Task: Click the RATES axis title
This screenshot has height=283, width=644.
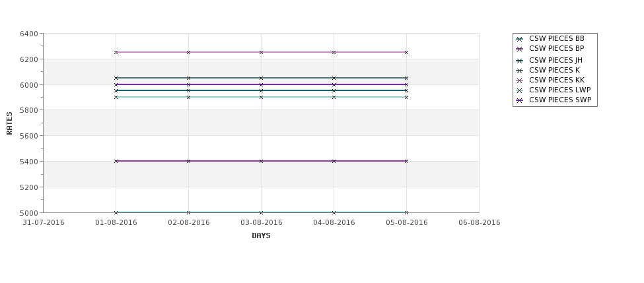Action: coord(9,123)
